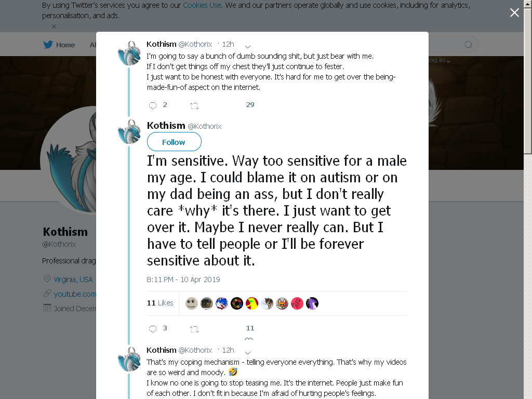This screenshot has width=532, height=399.
Task: Follow Kothism with the Follow button
Action: 174,142
